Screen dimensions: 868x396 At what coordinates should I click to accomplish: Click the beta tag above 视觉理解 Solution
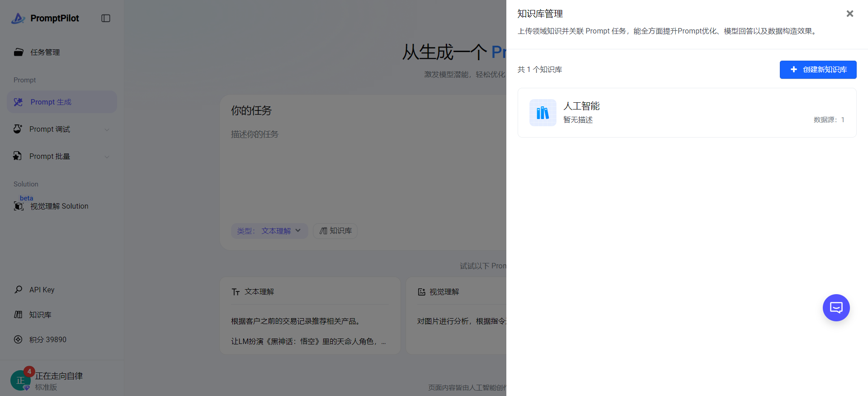pyautogui.click(x=26, y=198)
